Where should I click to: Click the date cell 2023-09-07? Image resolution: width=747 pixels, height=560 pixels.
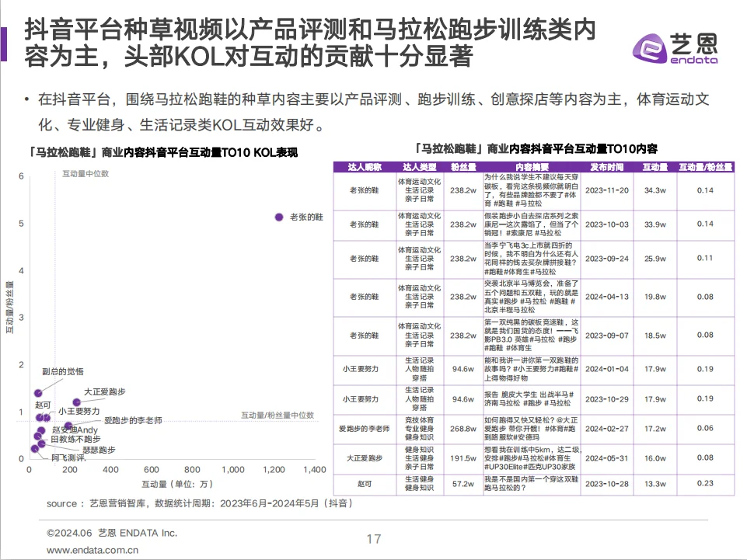coord(607,336)
